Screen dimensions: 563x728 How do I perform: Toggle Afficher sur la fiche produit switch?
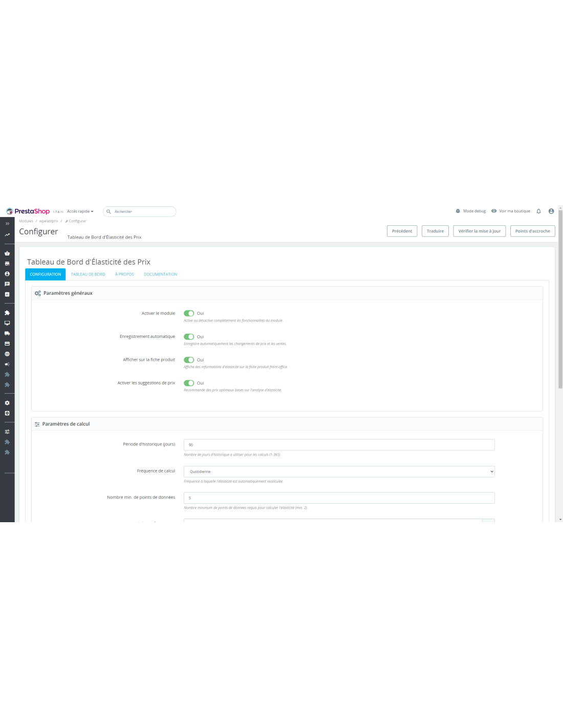(189, 360)
